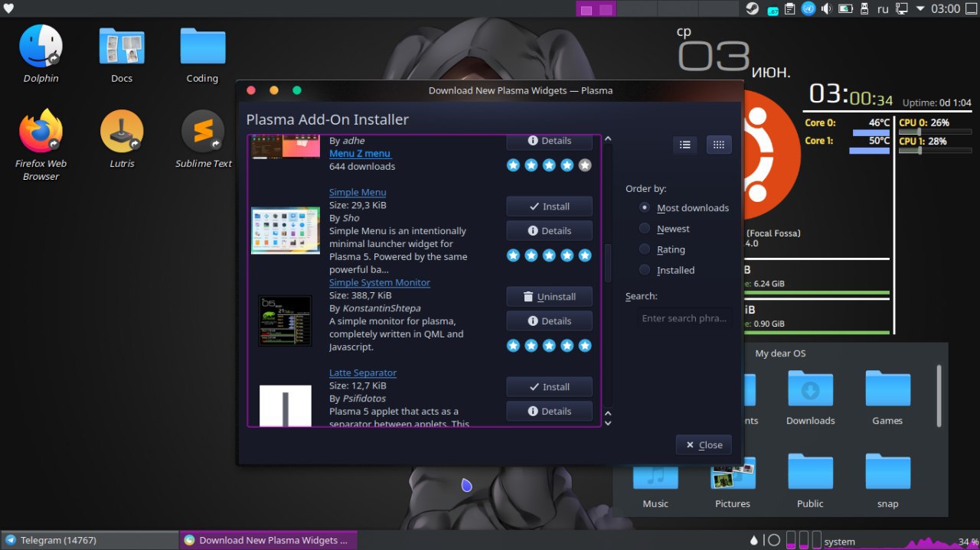Select Newest ordering
980x550 pixels.
click(x=665, y=229)
